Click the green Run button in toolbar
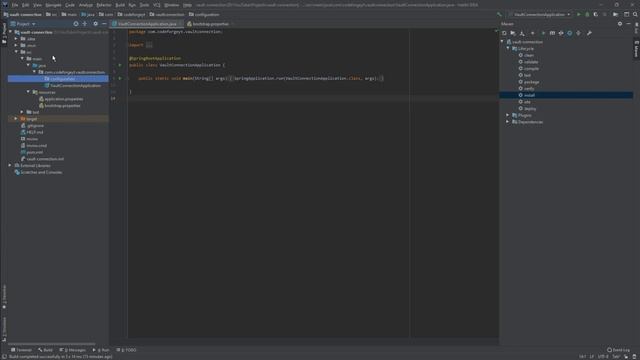The image size is (640, 360). [x=578, y=15]
